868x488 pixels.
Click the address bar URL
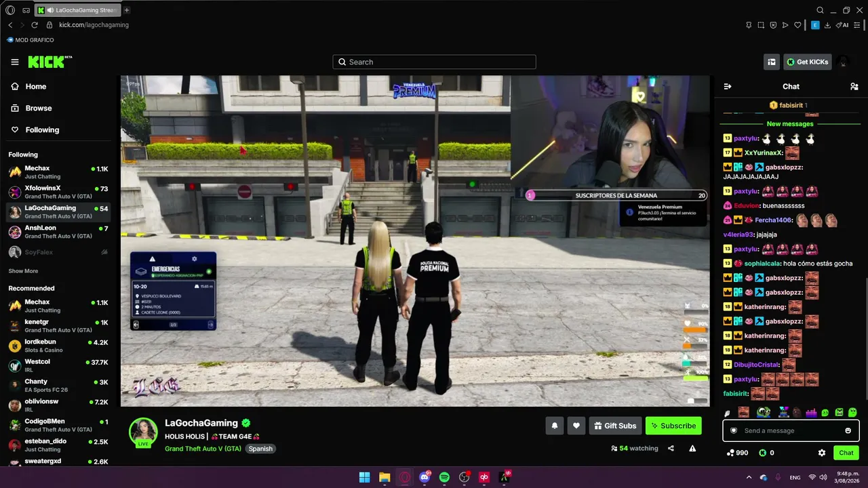(x=94, y=25)
